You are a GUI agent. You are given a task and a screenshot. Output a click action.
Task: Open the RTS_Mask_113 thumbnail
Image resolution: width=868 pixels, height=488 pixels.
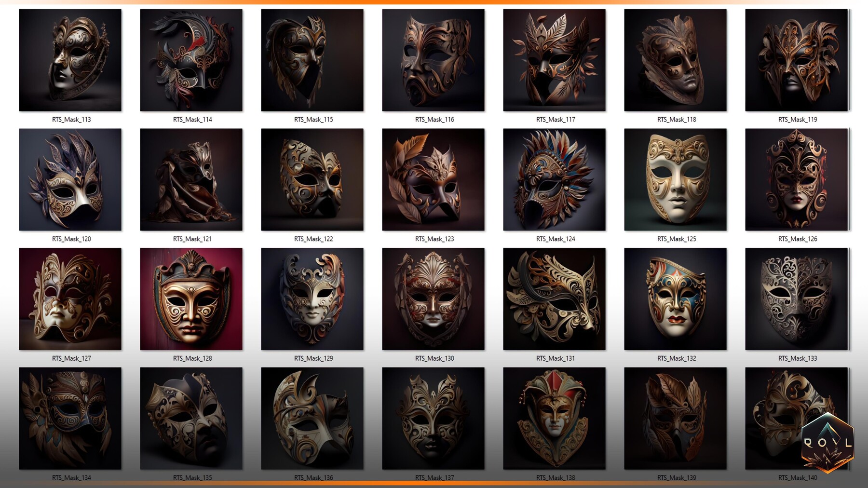pyautogui.click(x=70, y=62)
